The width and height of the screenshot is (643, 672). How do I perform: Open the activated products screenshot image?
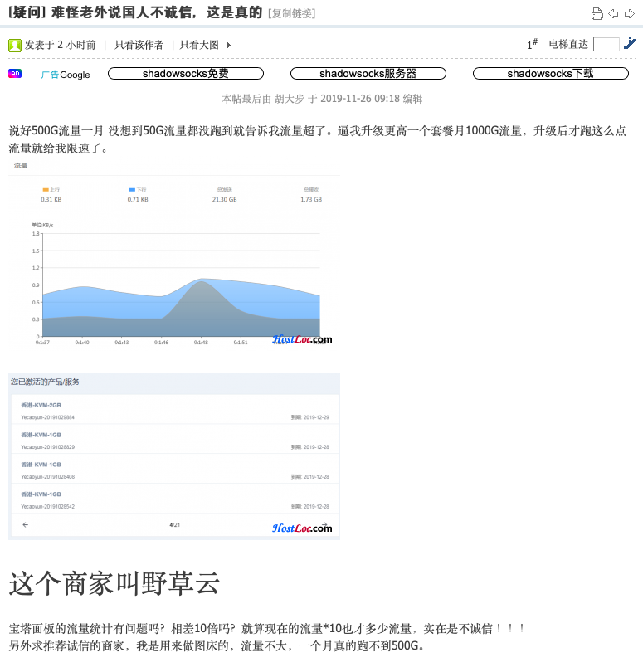pyautogui.click(x=174, y=456)
